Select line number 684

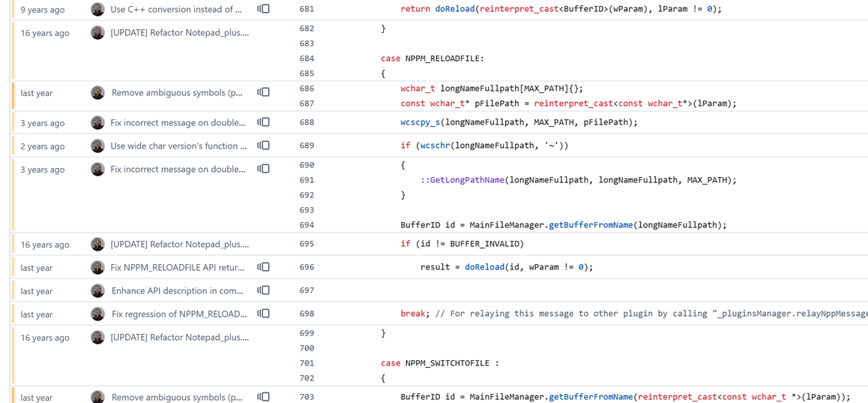coord(306,59)
